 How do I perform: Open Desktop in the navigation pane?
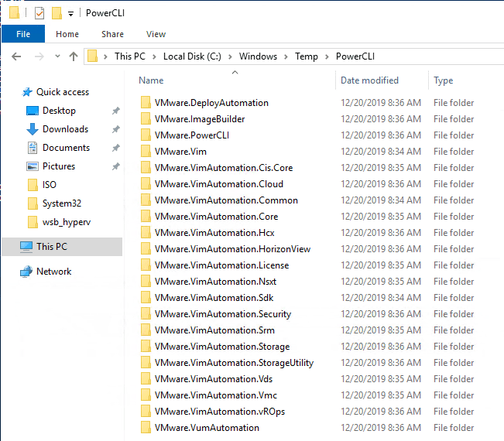tap(59, 111)
